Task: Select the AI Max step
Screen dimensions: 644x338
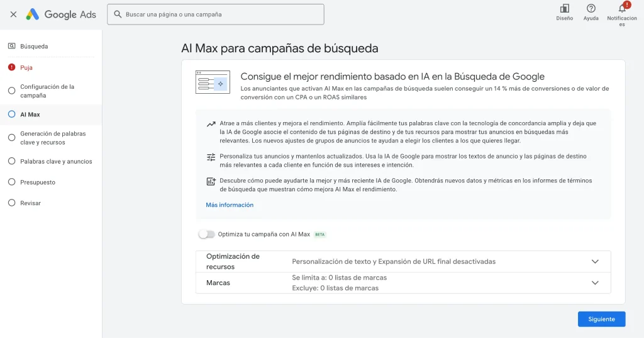Action: pos(30,115)
